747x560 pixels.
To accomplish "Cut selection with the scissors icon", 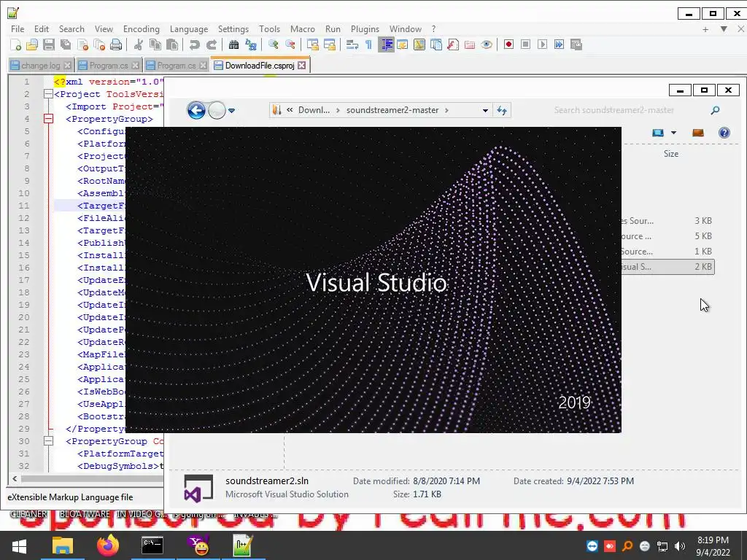I will click(138, 44).
